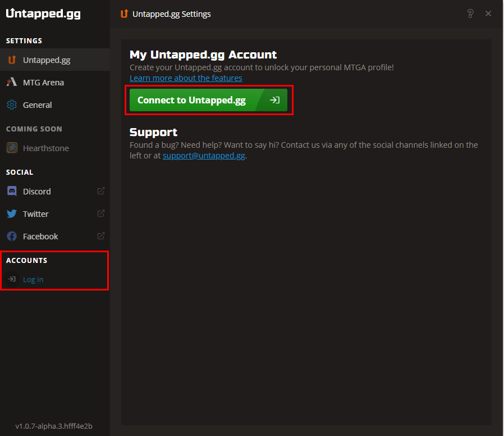
Task: Click the Twitter bird icon
Action: tap(12, 214)
